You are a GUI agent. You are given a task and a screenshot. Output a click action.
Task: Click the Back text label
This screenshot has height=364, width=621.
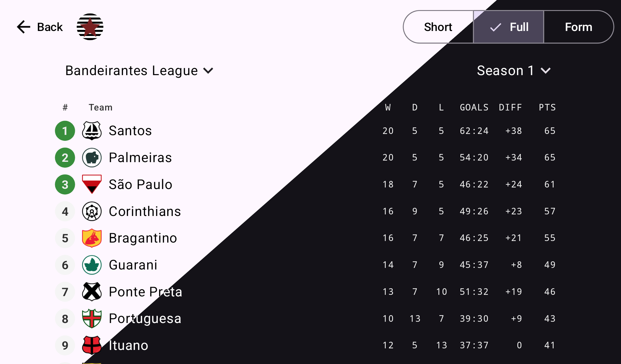[50, 27]
